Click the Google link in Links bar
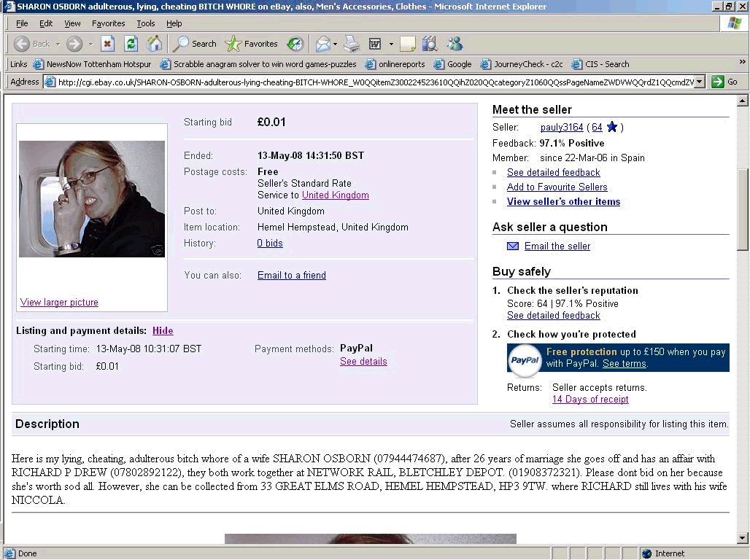This screenshot has width=750, height=560. (x=459, y=64)
